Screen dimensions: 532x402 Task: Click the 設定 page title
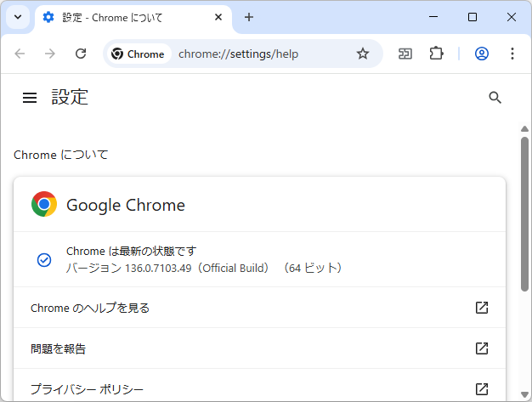pyautogui.click(x=70, y=97)
